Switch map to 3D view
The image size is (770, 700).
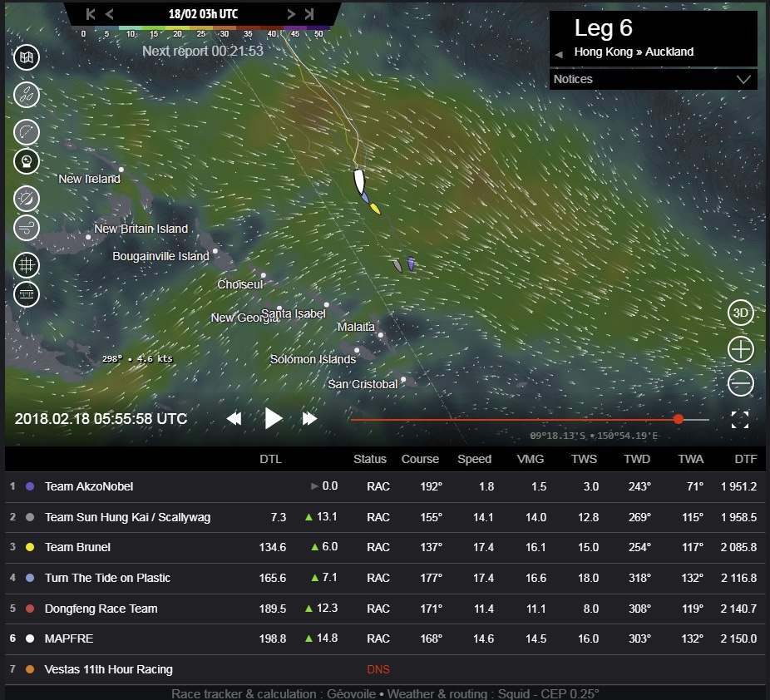[x=740, y=313]
